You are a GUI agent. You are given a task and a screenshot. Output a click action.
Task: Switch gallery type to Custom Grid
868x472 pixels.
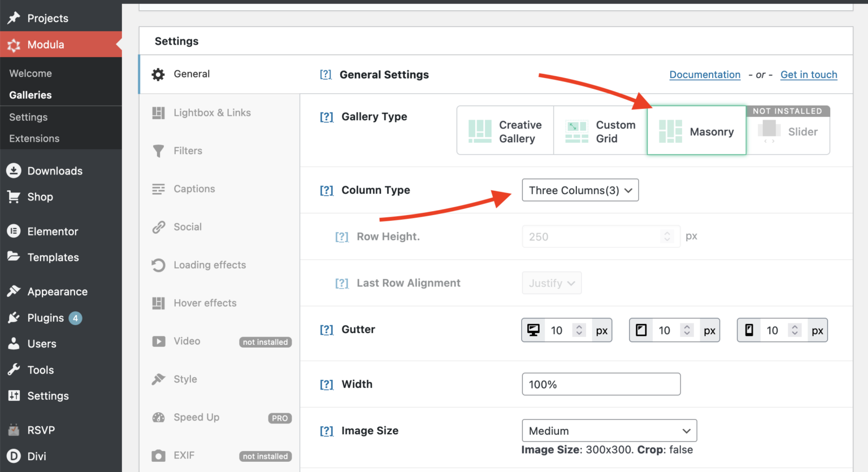pyautogui.click(x=600, y=130)
